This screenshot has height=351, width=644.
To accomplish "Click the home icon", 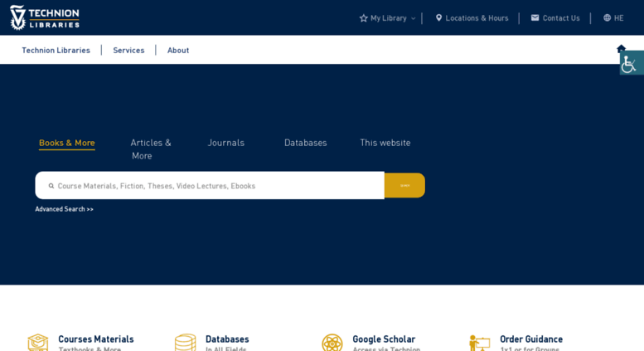I will [621, 48].
